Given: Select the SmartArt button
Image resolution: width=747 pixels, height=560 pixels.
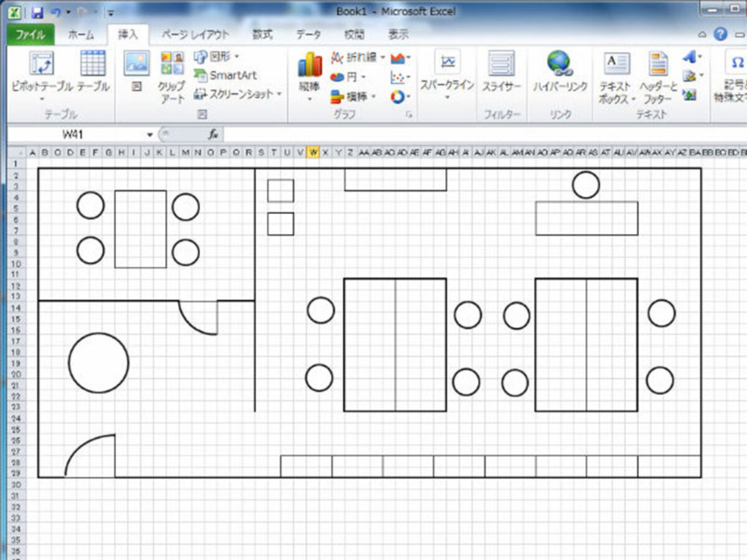Looking at the screenshot, I should point(225,75).
